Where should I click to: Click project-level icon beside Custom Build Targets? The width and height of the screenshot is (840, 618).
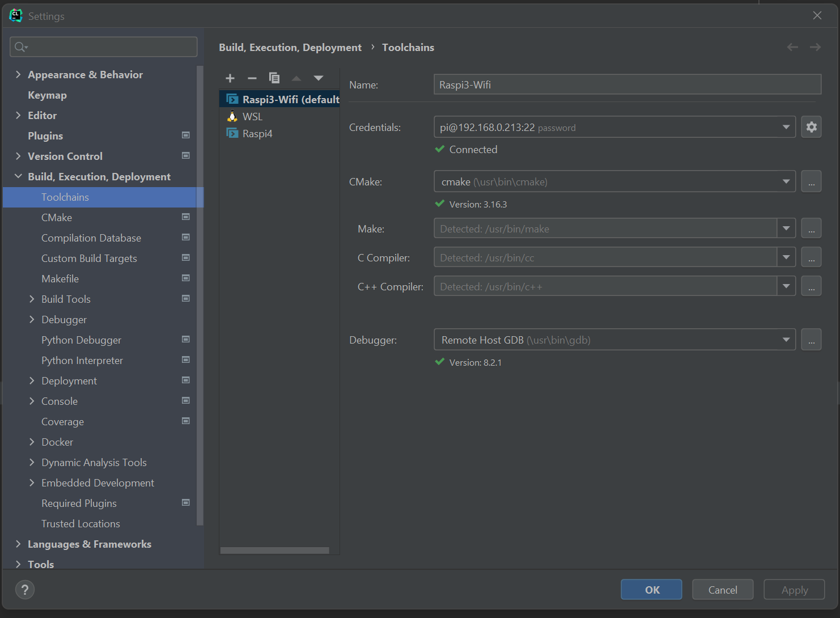pyautogui.click(x=185, y=257)
